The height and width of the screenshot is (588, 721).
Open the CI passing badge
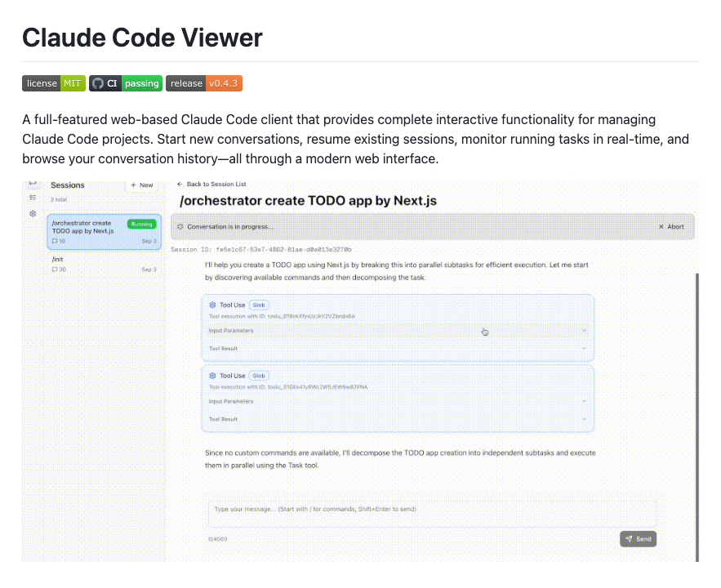click(x=126, y=83)
